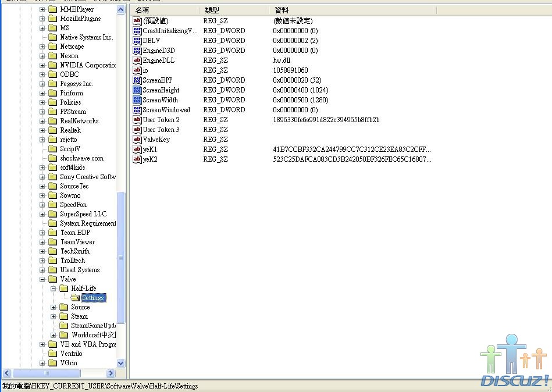Select the Source key in tree

(x=80, y=307)
